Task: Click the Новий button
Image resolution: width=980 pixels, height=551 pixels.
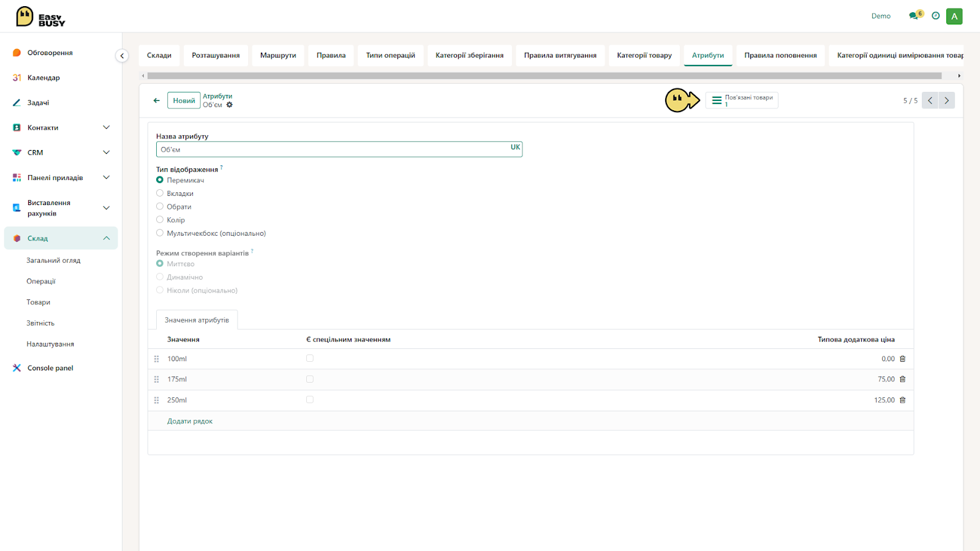Action: (x=184, y=100)
